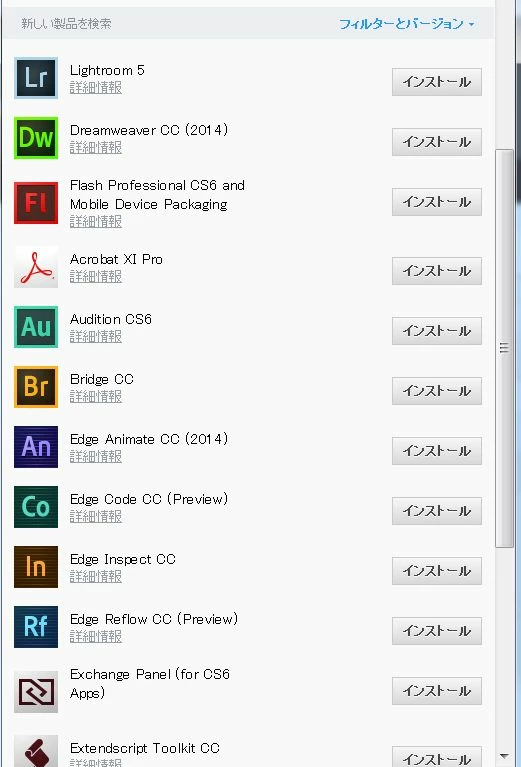Click the Lightroom 5 Lr icon
This screenshot has height=767, width=521.
tap(36, 78)
